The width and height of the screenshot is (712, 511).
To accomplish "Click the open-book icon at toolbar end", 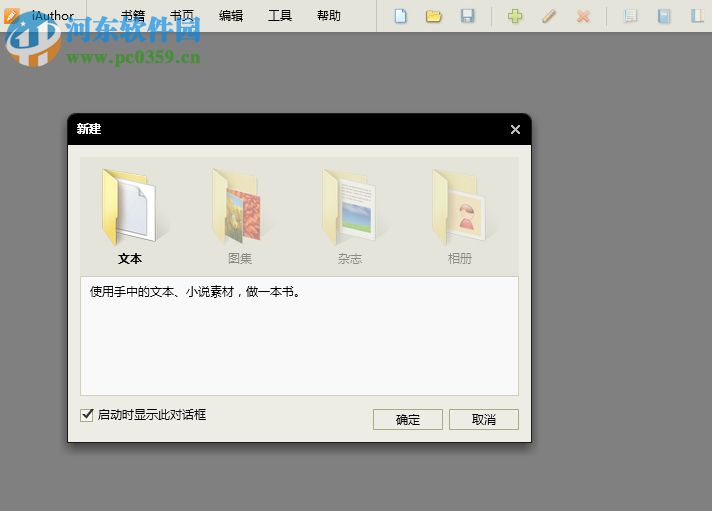I will [697, 16].
